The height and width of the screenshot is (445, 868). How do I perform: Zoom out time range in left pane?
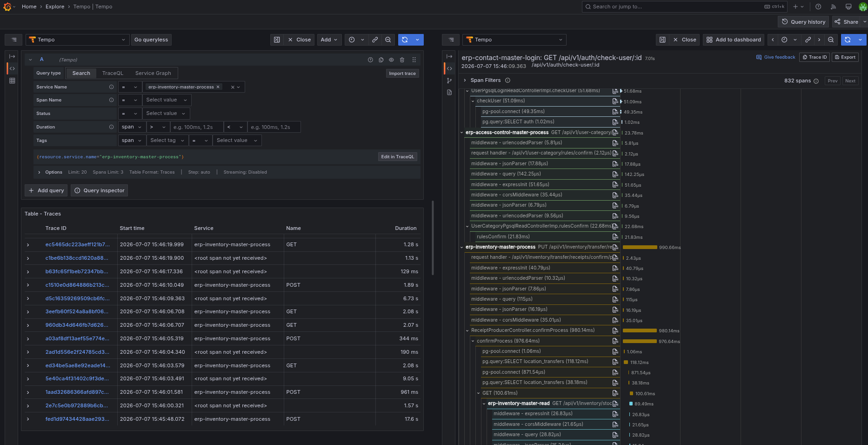click(x=388, y=40)
